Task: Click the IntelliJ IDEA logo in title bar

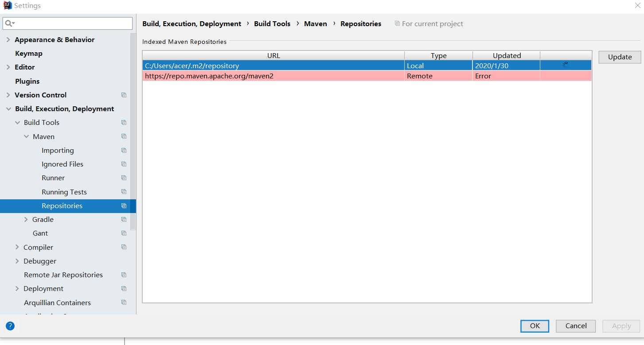Action: tap(8, 6)
